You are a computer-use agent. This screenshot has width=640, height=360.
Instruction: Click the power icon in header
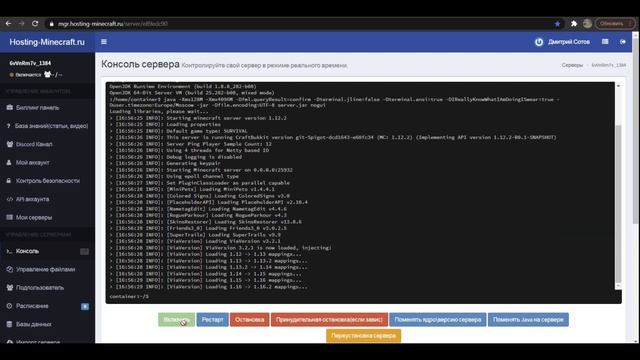[539, 42]
